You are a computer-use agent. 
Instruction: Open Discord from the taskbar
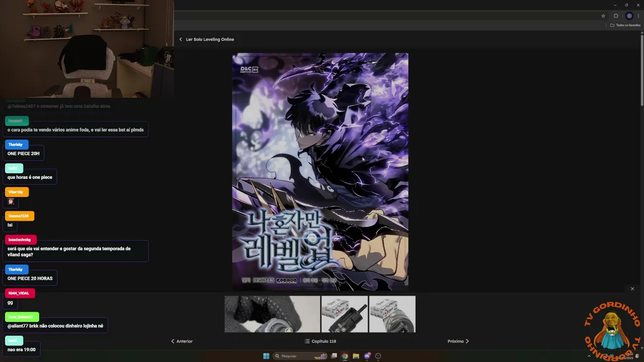(367, 356)
